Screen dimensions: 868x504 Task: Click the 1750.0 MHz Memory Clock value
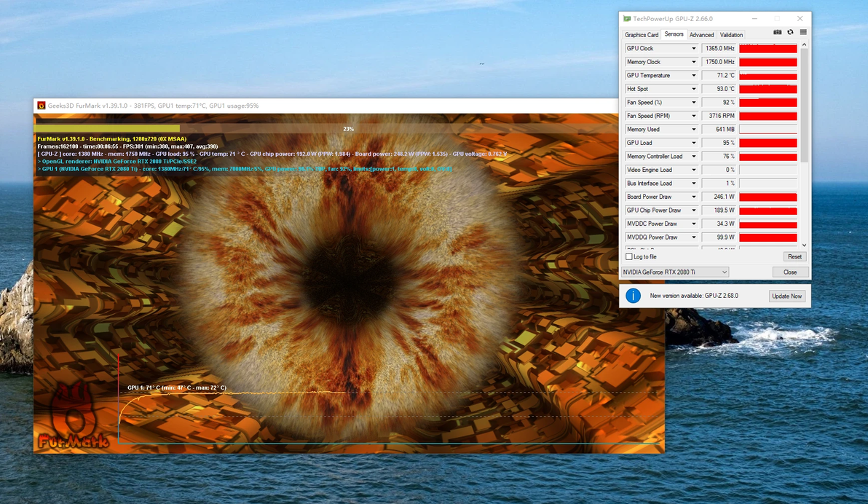pyautogui.click(x=719, y=62)
